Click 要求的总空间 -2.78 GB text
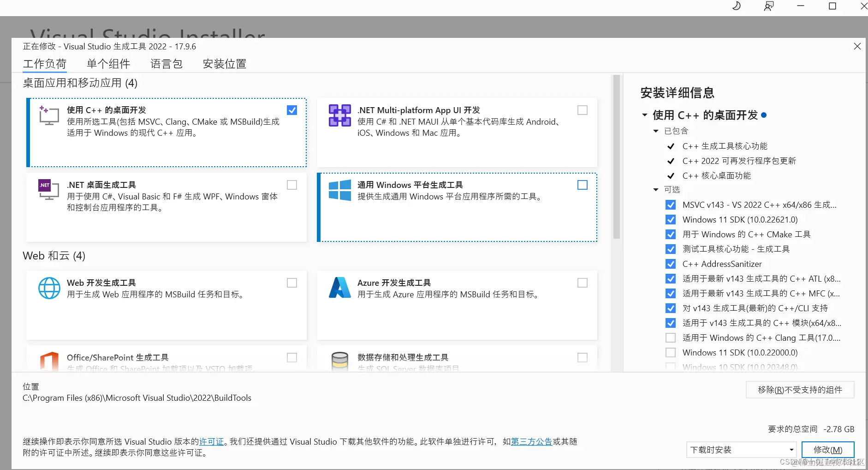This screenshot has height=470, width=868. coord(811,429)
